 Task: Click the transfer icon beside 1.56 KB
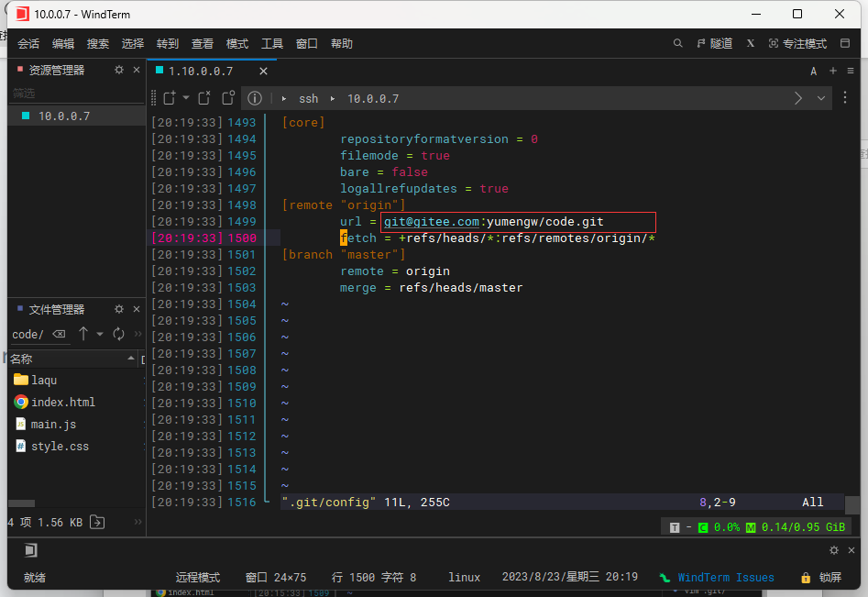tap(97, 522)
